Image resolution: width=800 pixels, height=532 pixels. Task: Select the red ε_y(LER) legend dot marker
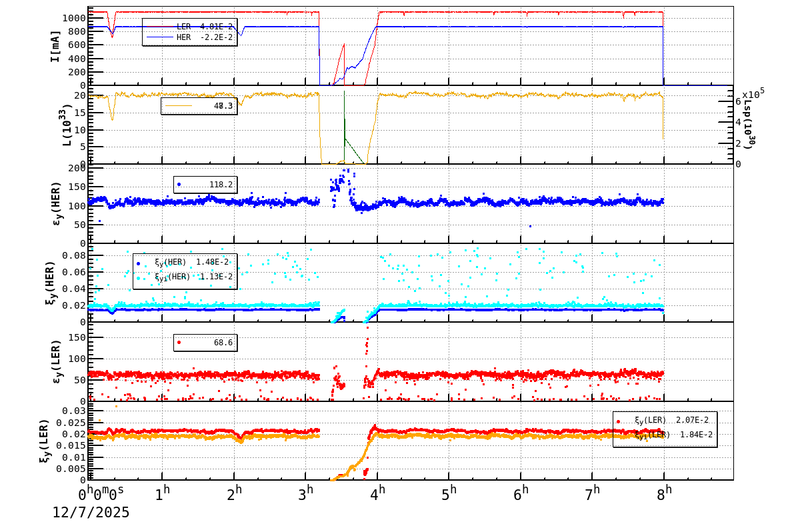point(179,342)
